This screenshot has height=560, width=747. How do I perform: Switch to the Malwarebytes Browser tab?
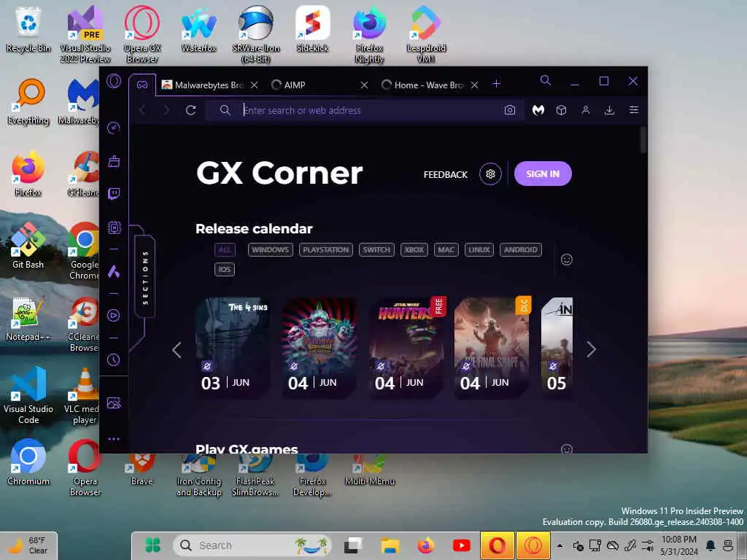pyautogui.click(x=204, y=85)
